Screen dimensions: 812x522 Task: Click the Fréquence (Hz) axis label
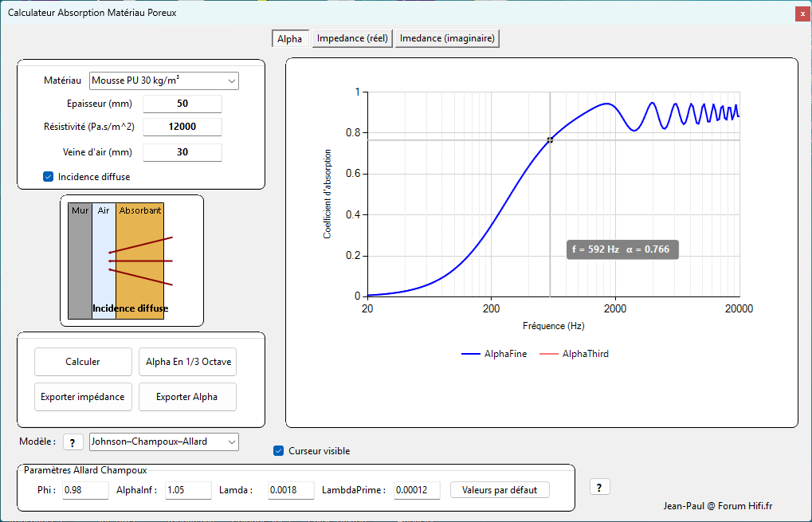(x=554, y=326)
